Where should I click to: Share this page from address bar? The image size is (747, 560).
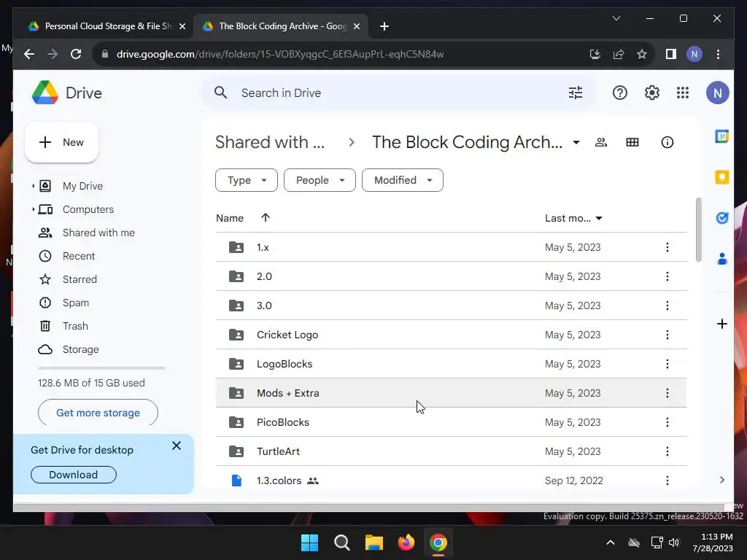(x=619, y=54)
